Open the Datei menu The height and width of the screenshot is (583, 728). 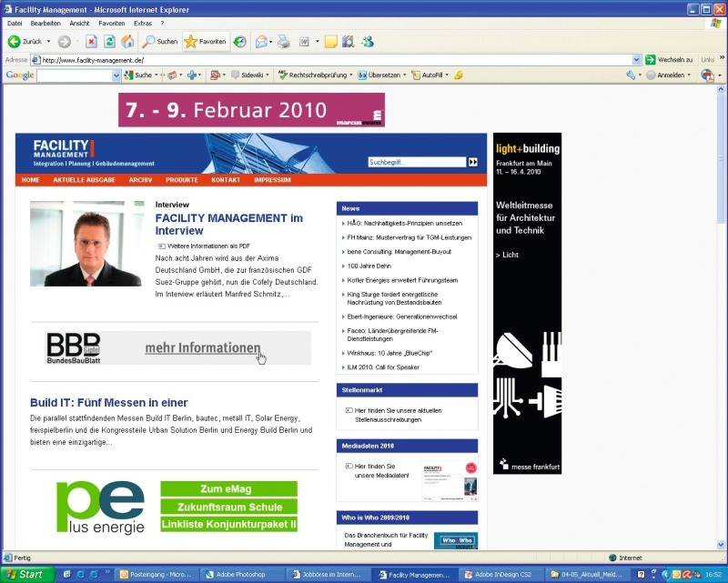(x=15, y=24)
